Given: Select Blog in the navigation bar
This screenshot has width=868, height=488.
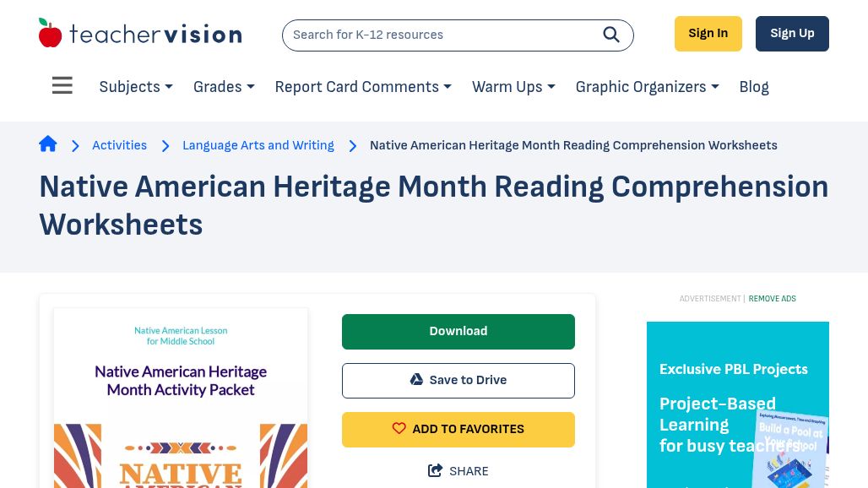Looking at the screenshot, I should [753, 87].
